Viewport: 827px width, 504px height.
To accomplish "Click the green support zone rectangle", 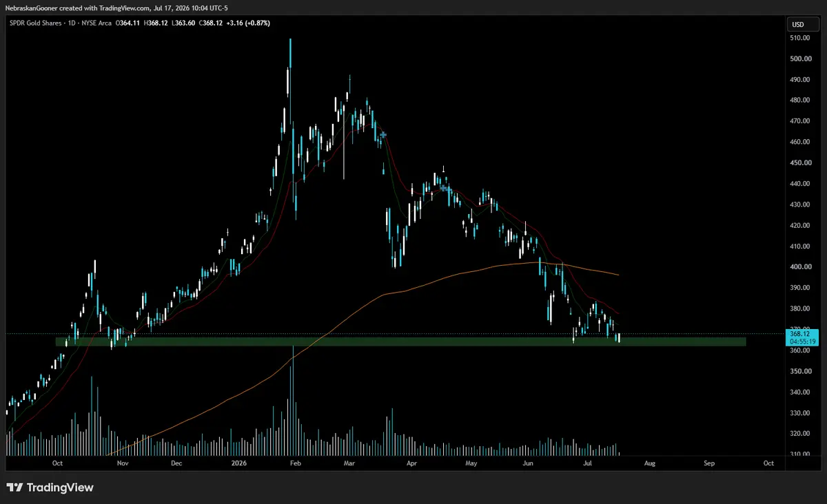I will [400, 342].
